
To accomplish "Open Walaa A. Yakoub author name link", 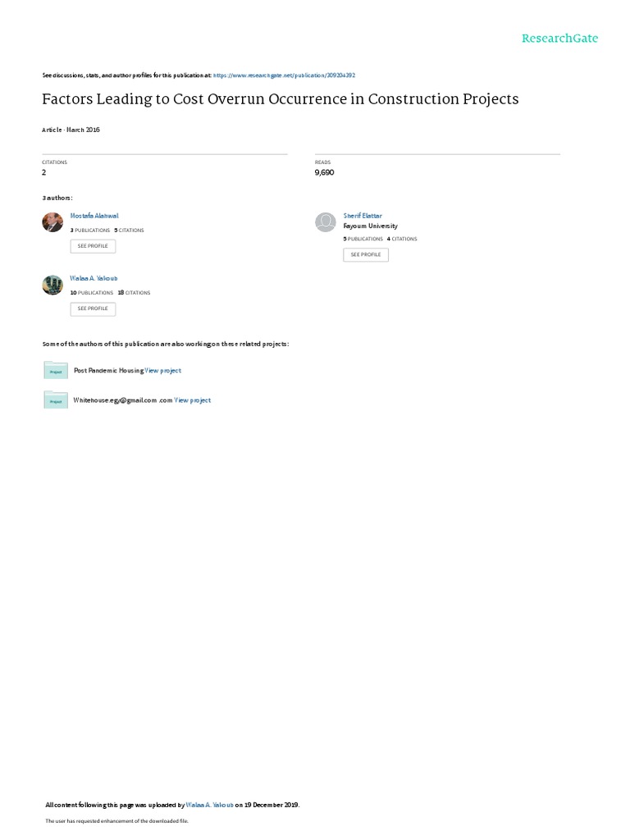I will tap(94, 279).
